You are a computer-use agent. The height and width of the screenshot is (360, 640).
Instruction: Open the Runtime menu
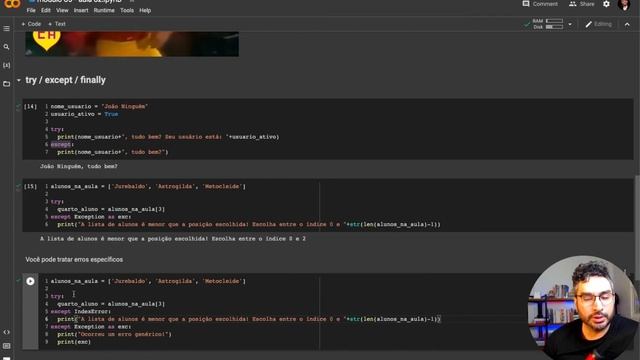click(x=104, y=11)
